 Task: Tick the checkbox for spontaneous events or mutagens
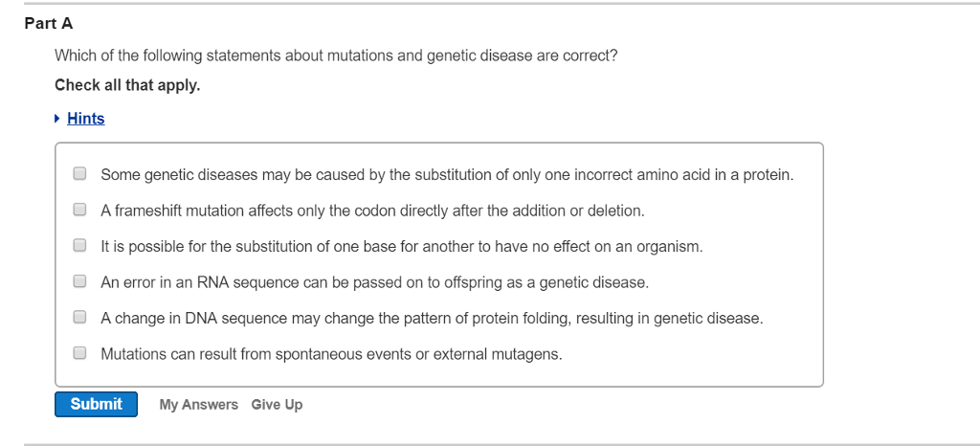point(80,353)
